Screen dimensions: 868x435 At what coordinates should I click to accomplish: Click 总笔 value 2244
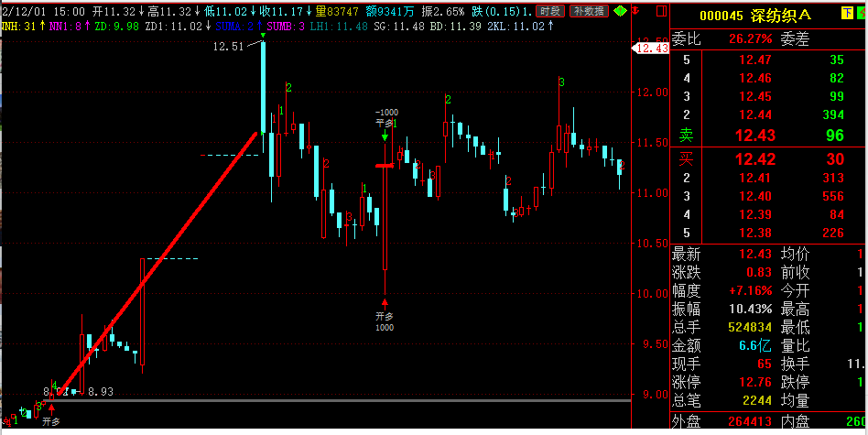click(759, 400)
